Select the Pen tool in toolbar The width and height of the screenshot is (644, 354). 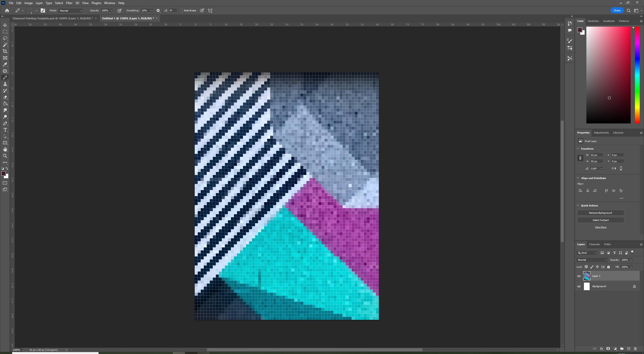[x=5, y=123]
